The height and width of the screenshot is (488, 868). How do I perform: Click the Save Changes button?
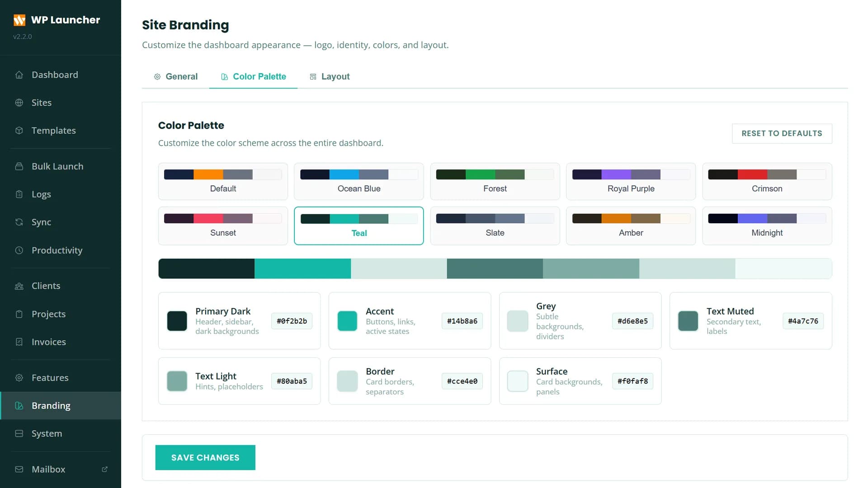pyautogui.click(x=205, y=458)
